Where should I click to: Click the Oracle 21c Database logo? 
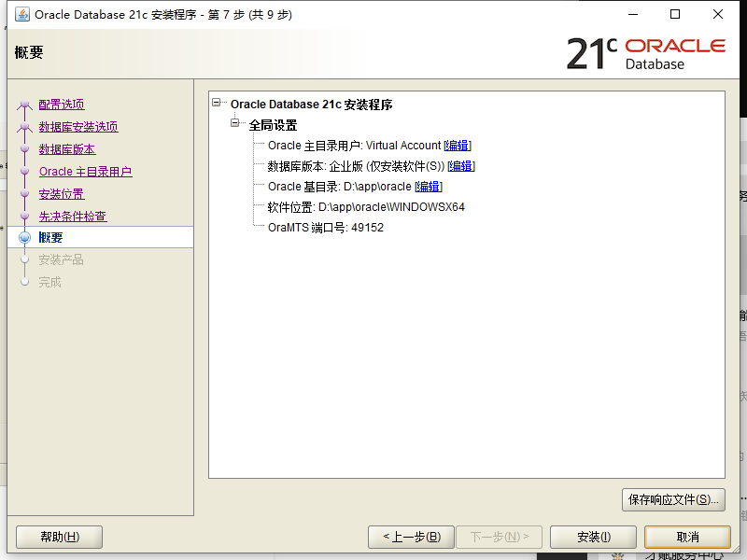646,53
